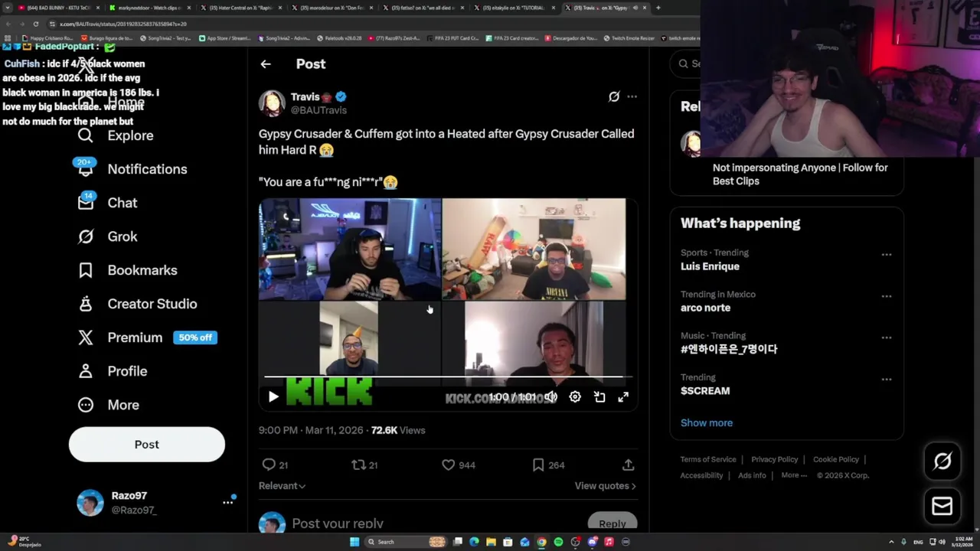
Task: Open the Terms of Service link
Action: pos(708,459)
